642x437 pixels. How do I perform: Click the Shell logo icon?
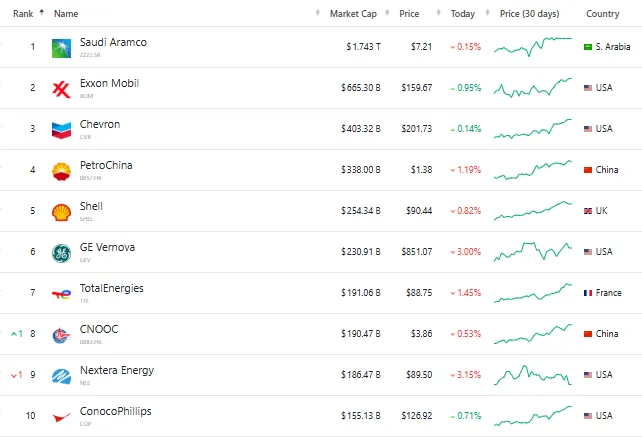(61, 211)
